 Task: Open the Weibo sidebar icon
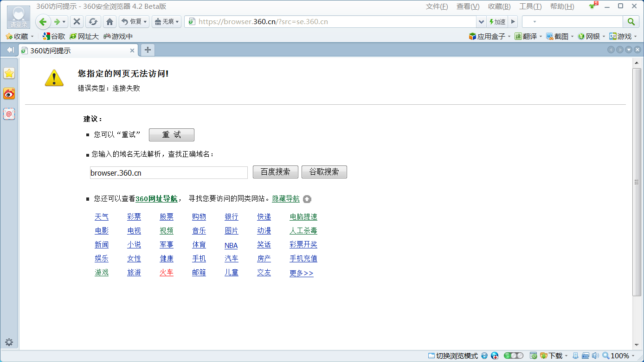[x=9, y=94]
